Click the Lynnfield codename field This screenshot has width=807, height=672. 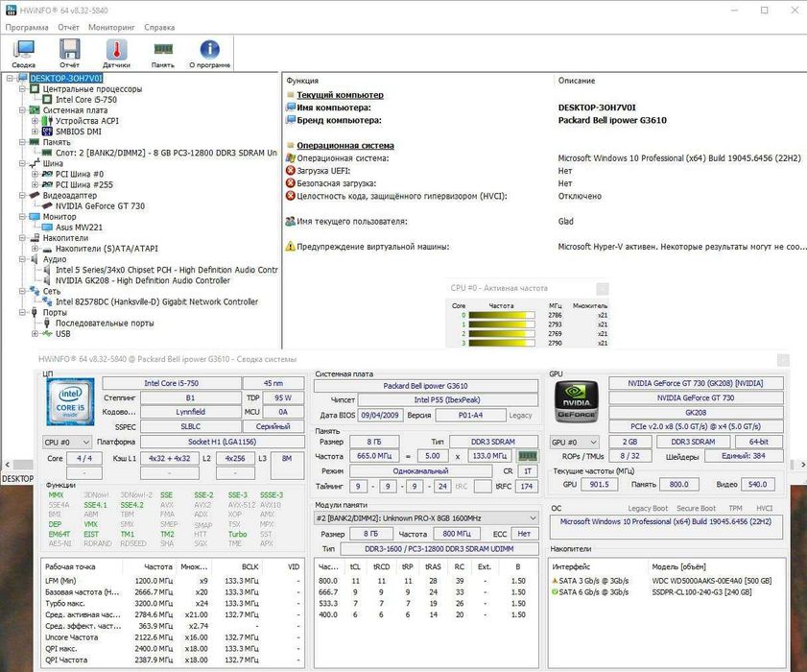(190, 412)
